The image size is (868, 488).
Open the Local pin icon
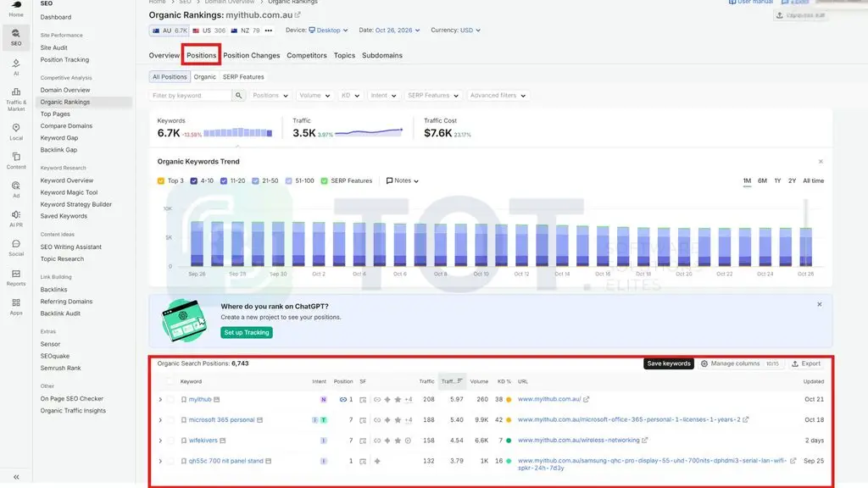click(16, 128)
